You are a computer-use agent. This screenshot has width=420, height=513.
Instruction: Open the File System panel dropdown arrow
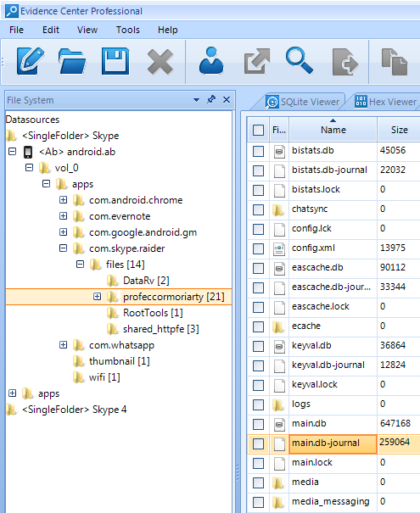coord(196,100)
